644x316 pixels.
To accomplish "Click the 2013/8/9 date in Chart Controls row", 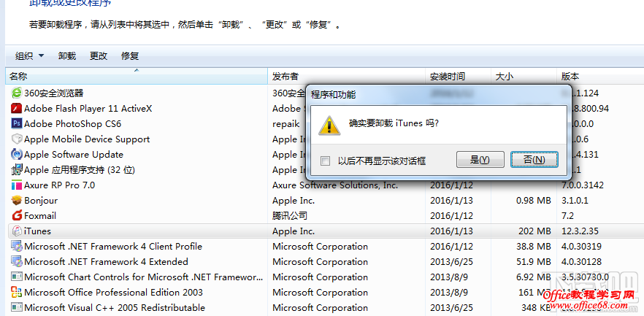I will click(x=449, y=277).
